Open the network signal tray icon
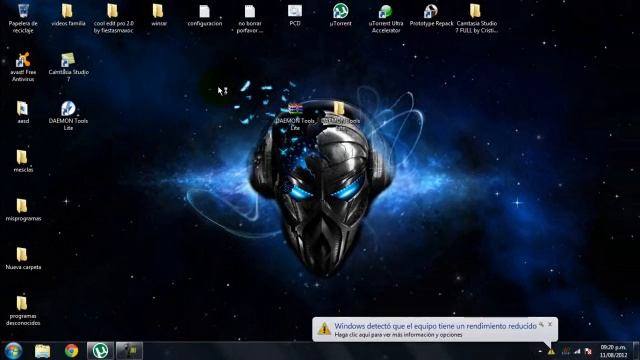 (577, 351)
